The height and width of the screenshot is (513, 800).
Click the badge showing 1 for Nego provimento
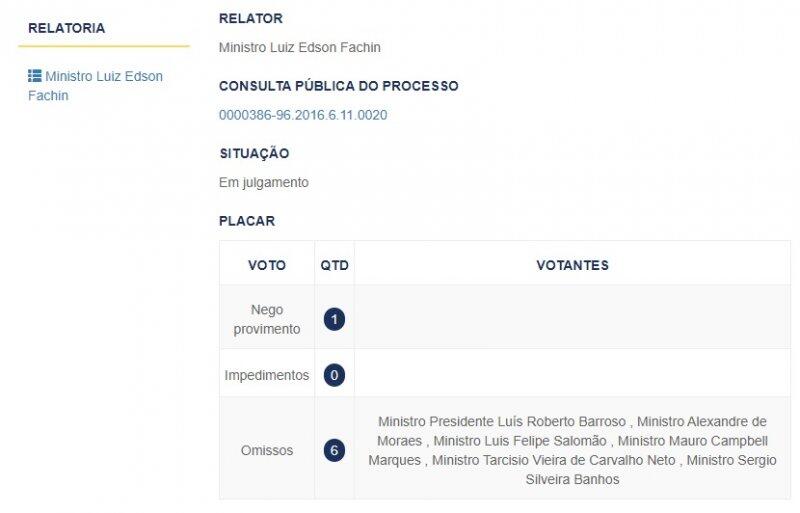click(x=334, y=320)
